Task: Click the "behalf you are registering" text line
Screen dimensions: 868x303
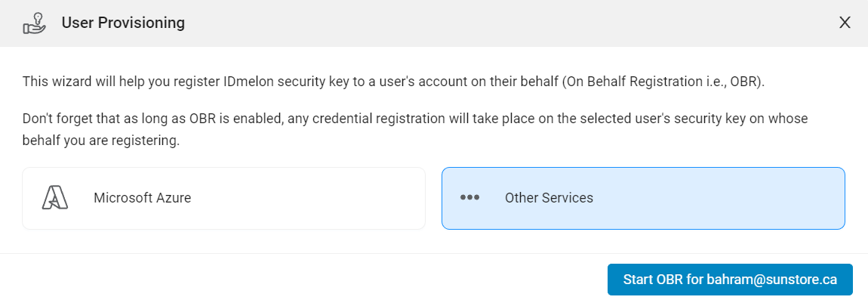Action: [x=100, y=141]
